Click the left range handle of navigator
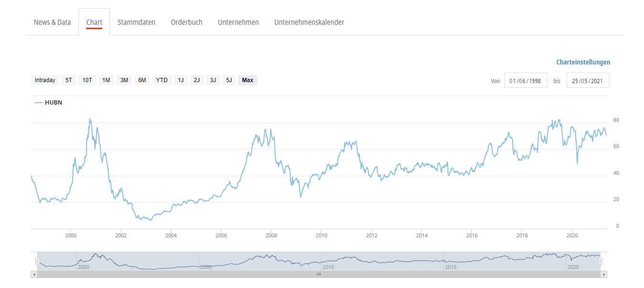The width and height of the screenshot is (644, 288). pyautogui.click(x=37, y=261)
